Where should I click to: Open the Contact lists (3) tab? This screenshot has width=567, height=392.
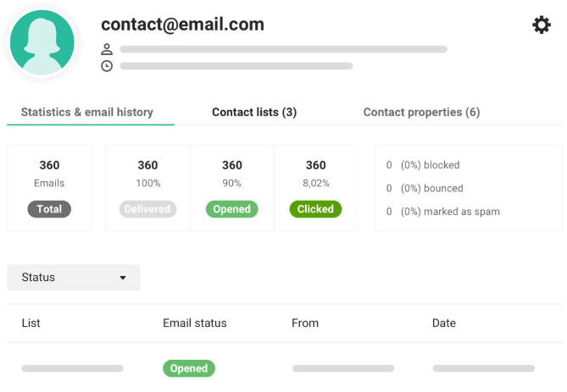click(x=254, y=112)
